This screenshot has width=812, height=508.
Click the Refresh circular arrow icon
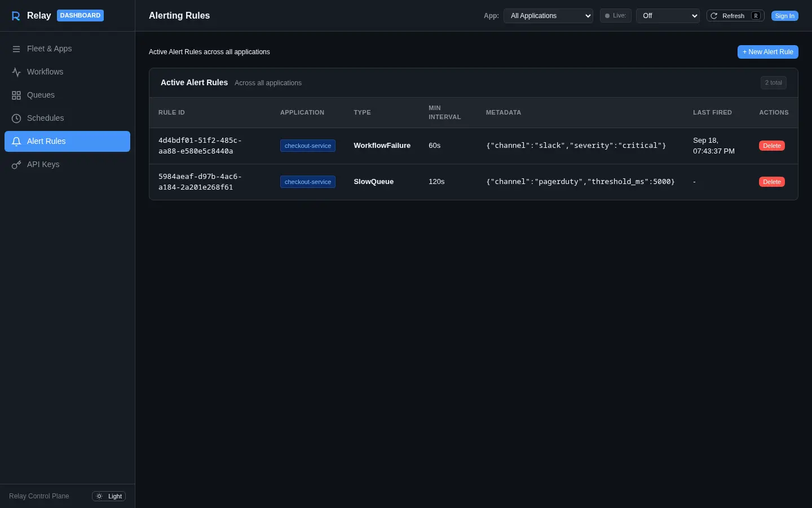pyautogui.click(x=714, y=16)
